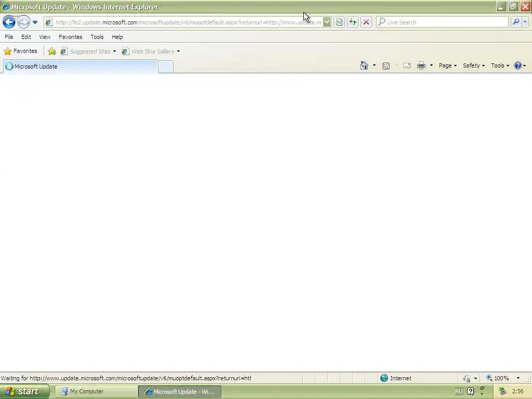Click the Search magnifier button
Screen dimensions: 532x399
point(516,22)
